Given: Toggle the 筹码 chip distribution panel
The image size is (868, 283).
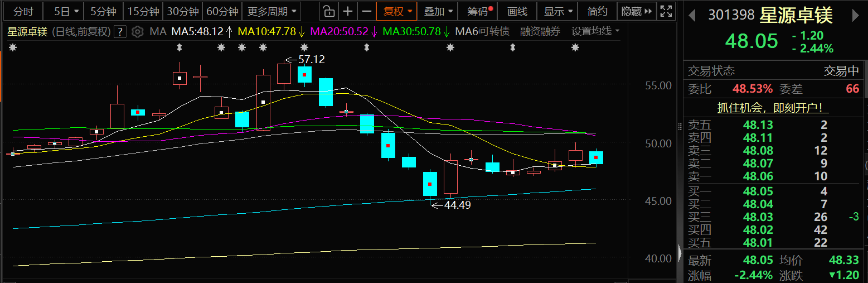Looking at the screenshot, I should point(479,11).
